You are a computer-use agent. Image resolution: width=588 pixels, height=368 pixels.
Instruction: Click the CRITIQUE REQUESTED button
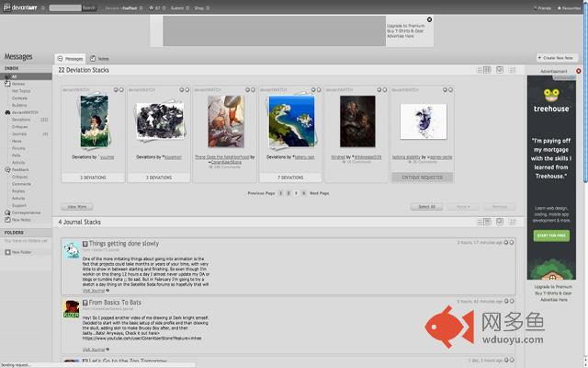(x=423, y=178)
